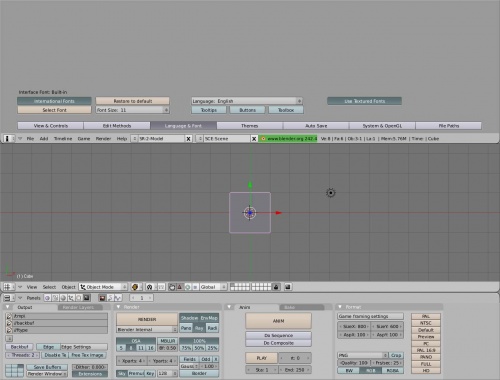Screen dimensions: 500x380
Task: Delete the SR:2-Model screen with X
Action: pos(188,139)
